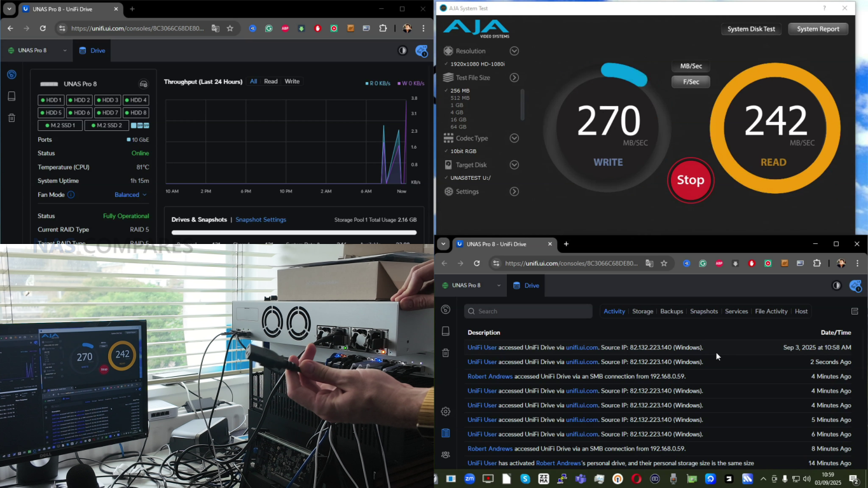The image size is (868, 488).
Task: Open the Snapshot Settings link
Action: click(x=261, y=219)
